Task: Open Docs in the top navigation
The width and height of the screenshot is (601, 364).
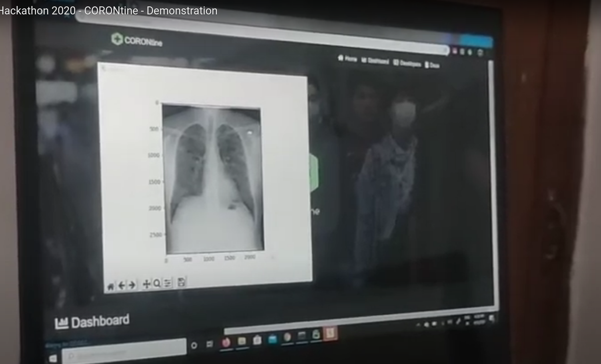Action: pos(432,65)
